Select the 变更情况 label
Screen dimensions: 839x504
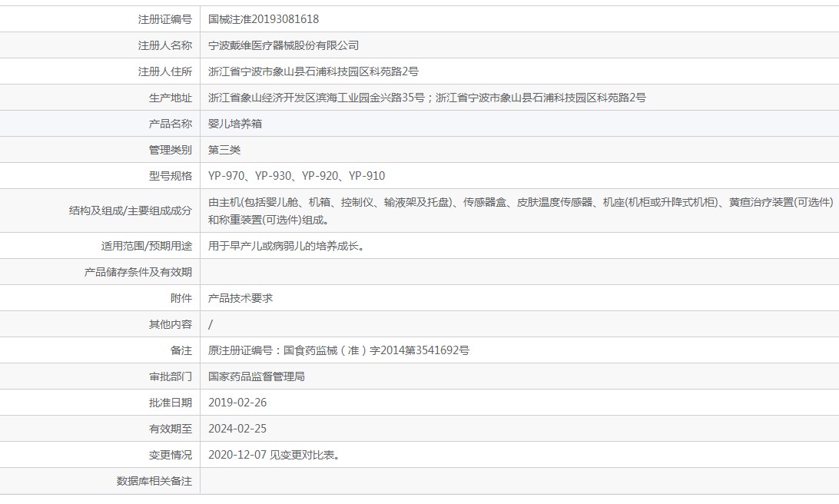pyautogui.click(x=170, y=455)
